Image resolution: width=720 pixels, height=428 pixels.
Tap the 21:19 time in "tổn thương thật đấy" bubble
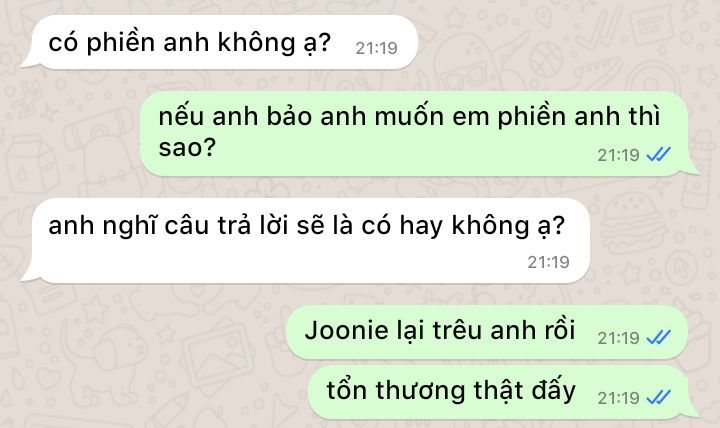(x=618, y=398)
